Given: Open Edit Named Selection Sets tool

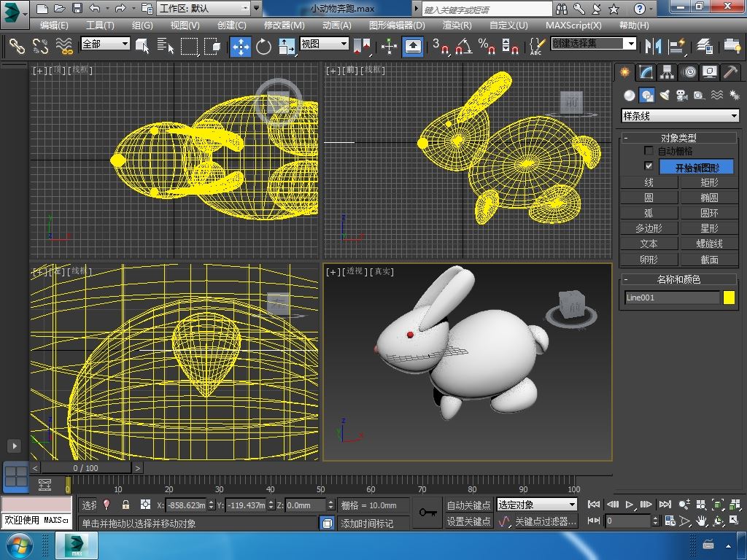Looking at the screenshot, I should (x=537, y=46).
